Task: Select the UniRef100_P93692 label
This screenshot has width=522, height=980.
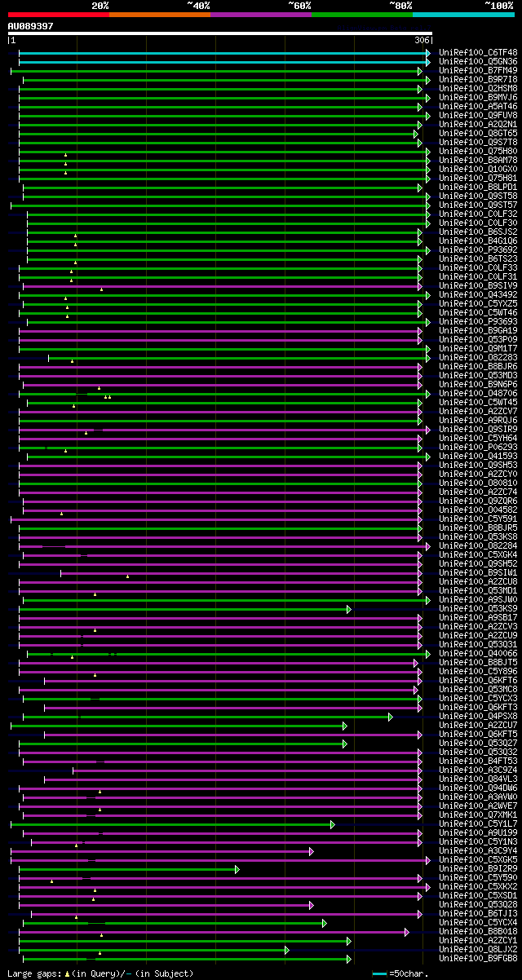Action: click(x=478, y=249)
